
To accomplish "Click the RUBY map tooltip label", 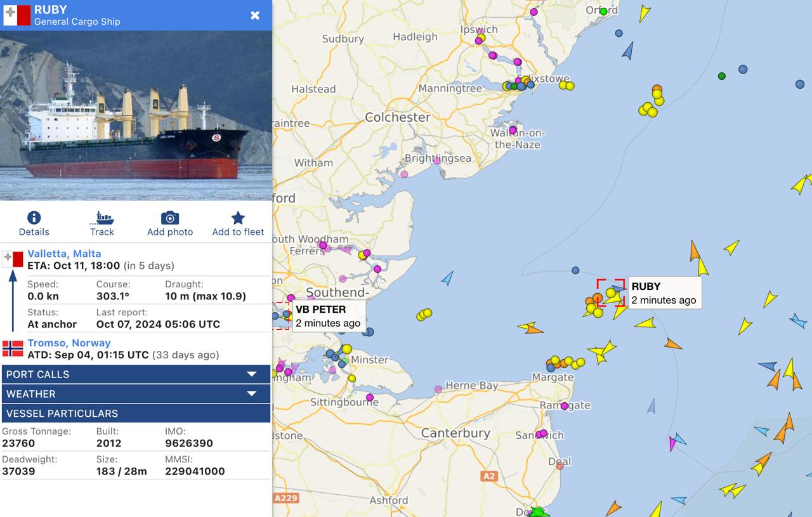I will [664, 293].
